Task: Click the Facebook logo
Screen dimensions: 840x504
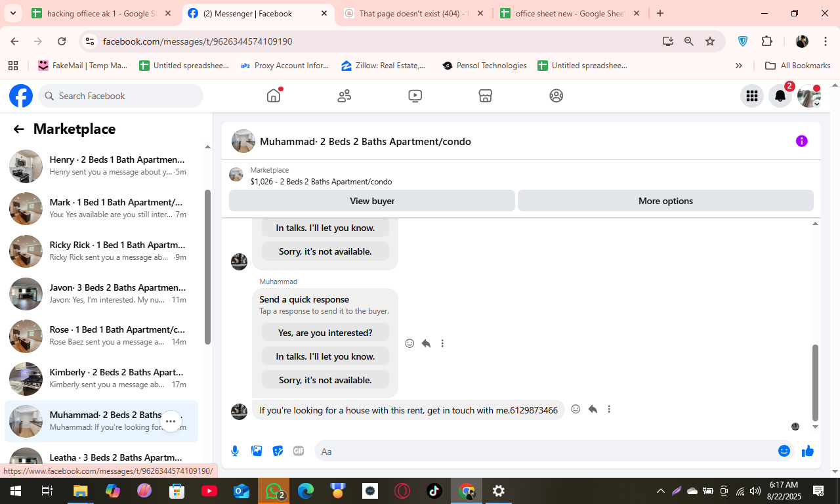Action: click(21, 96)
